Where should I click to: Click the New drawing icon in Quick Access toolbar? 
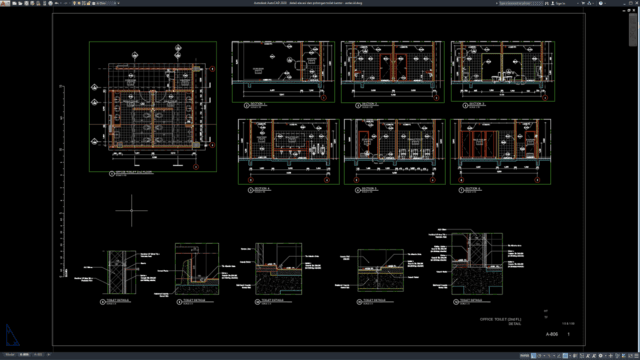pyautogui.click(x=14, y=3)
